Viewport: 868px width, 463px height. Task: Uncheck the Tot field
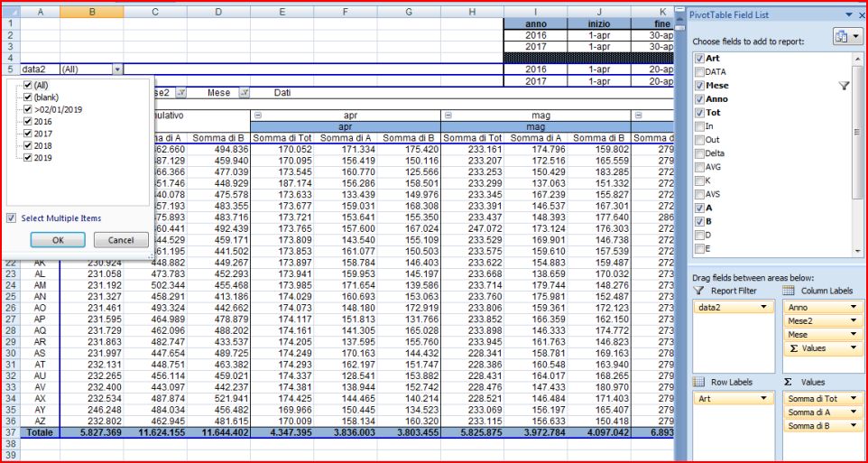(699, 113)
